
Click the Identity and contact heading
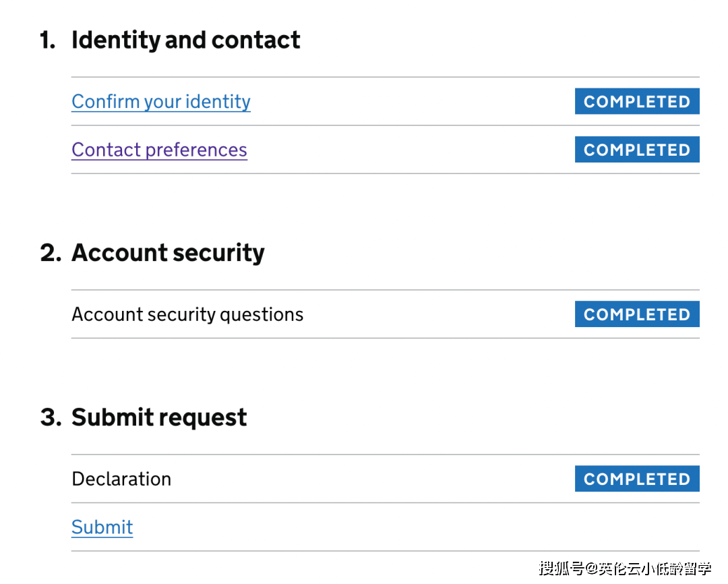coord(185,40)
